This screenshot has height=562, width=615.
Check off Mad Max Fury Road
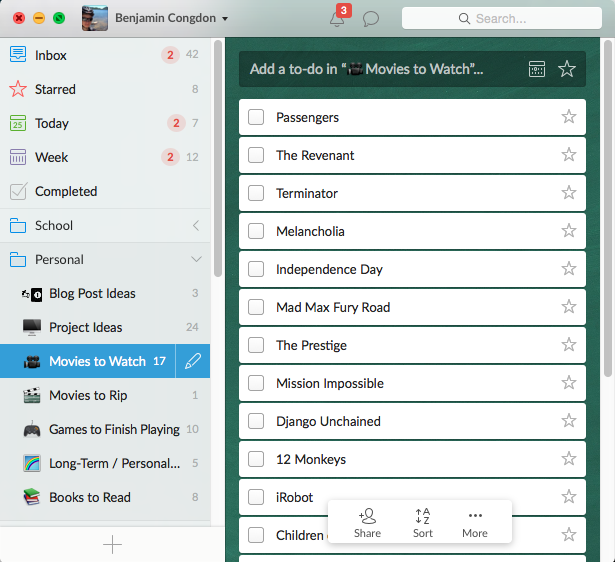(256, 307)
